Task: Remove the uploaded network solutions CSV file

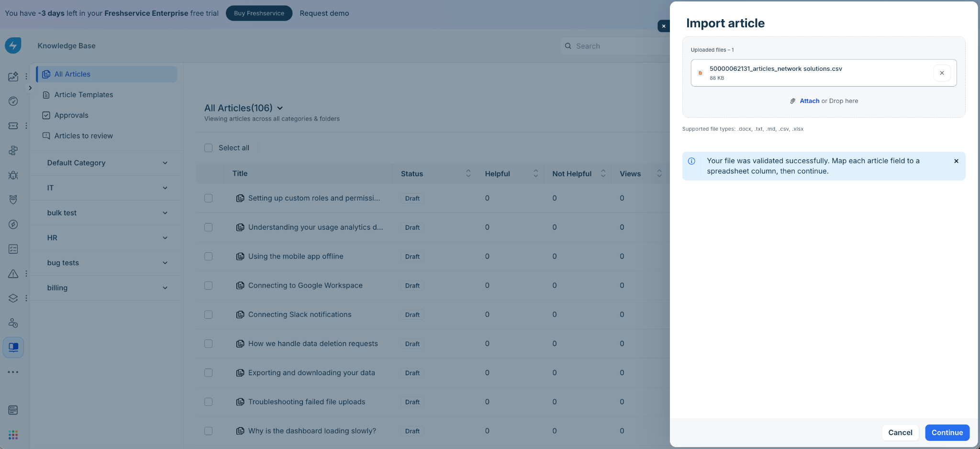Action: (x=942, y=73)
